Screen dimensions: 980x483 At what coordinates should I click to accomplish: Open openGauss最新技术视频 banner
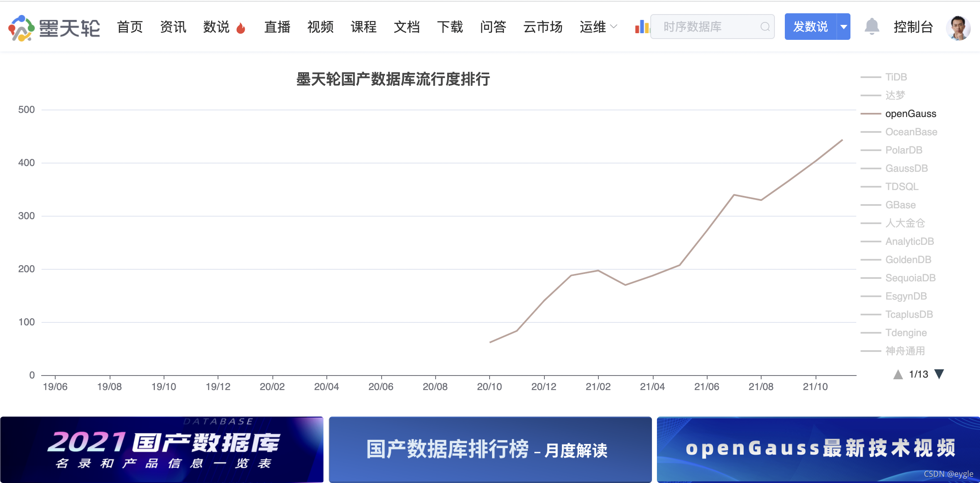click(x=818, y=449)
